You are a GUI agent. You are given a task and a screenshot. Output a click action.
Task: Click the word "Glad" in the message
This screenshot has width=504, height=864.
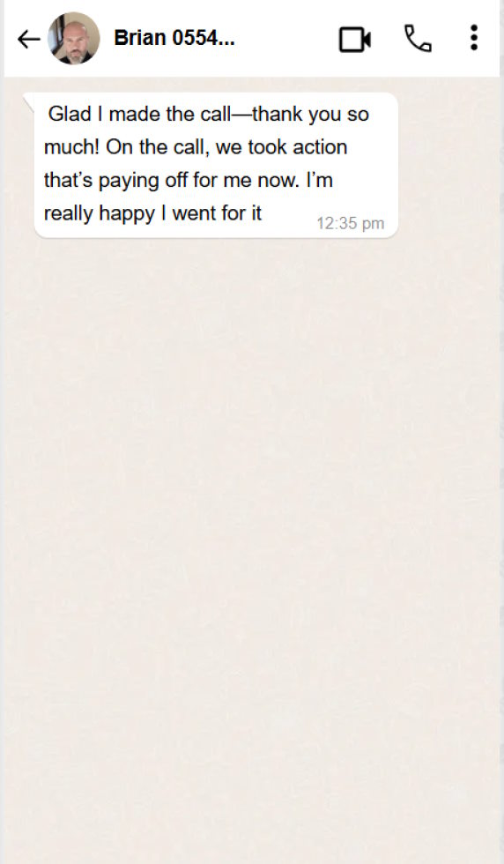tap(70, 114)
